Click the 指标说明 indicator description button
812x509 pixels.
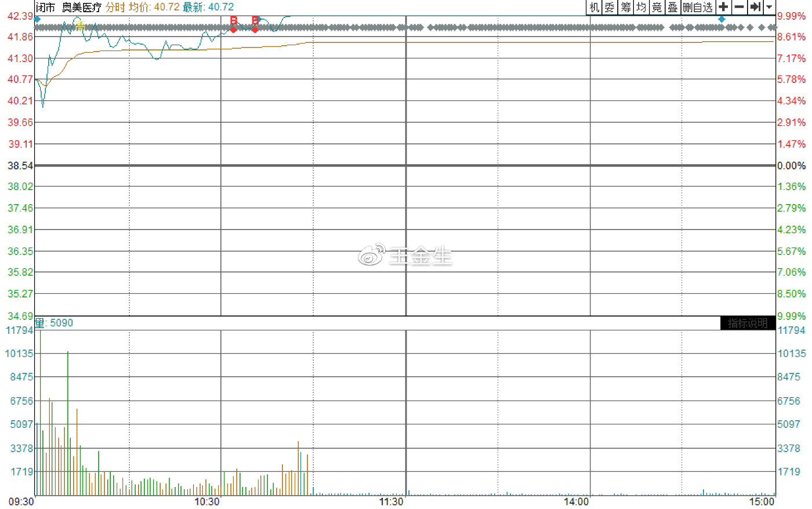point(748,323)
